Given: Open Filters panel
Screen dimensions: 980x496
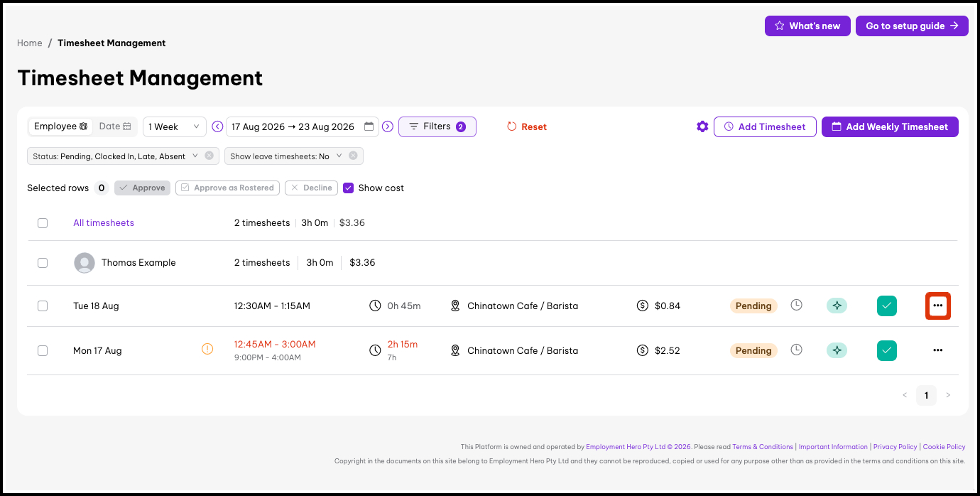Looking at the screenshot, I should (x=437, y=126).
